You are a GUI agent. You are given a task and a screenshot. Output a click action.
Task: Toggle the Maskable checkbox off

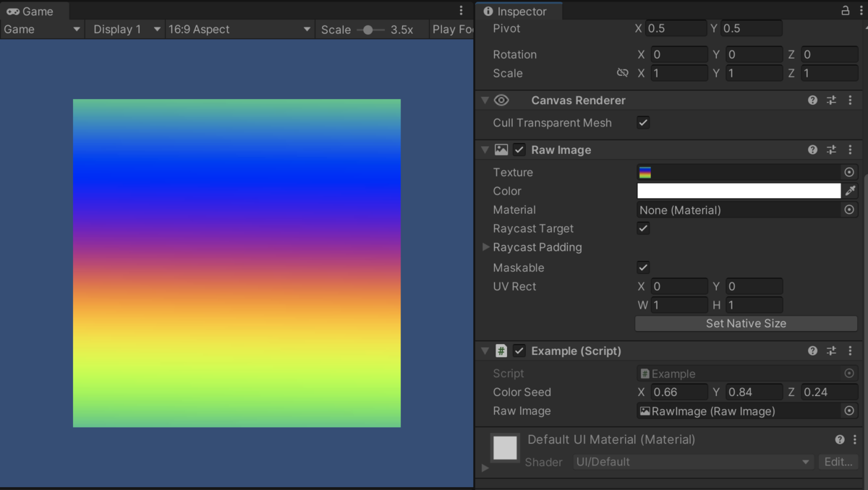[x=643, y=267]
